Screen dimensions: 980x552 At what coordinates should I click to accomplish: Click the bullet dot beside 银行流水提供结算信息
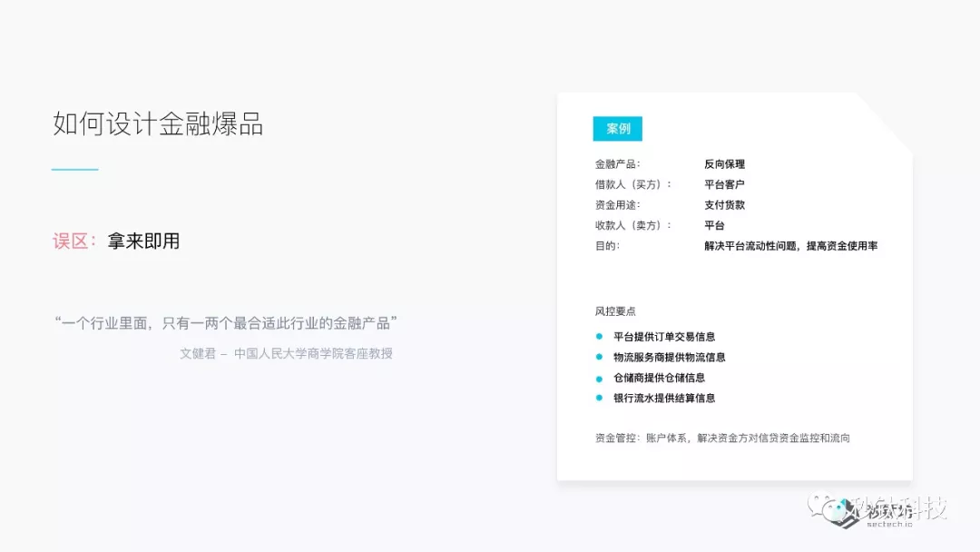tap(599, 398)
